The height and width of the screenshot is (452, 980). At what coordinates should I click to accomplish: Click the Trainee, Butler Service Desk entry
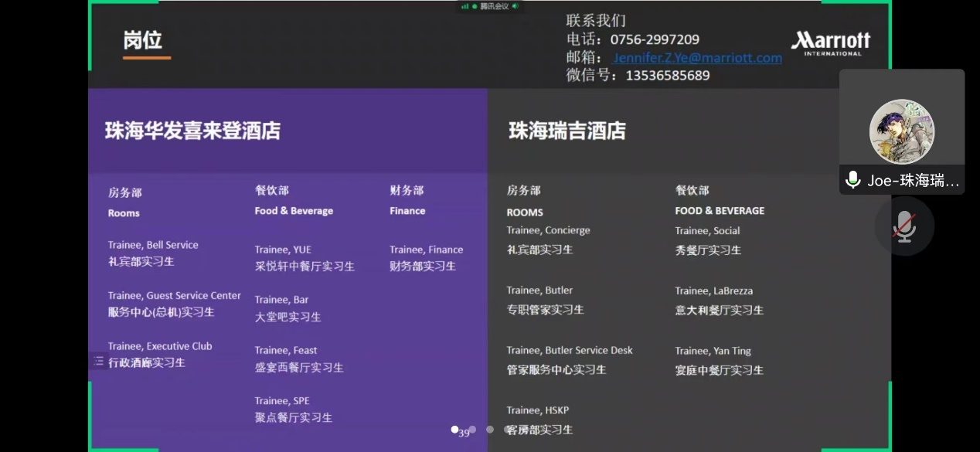(x=570, y=350)
